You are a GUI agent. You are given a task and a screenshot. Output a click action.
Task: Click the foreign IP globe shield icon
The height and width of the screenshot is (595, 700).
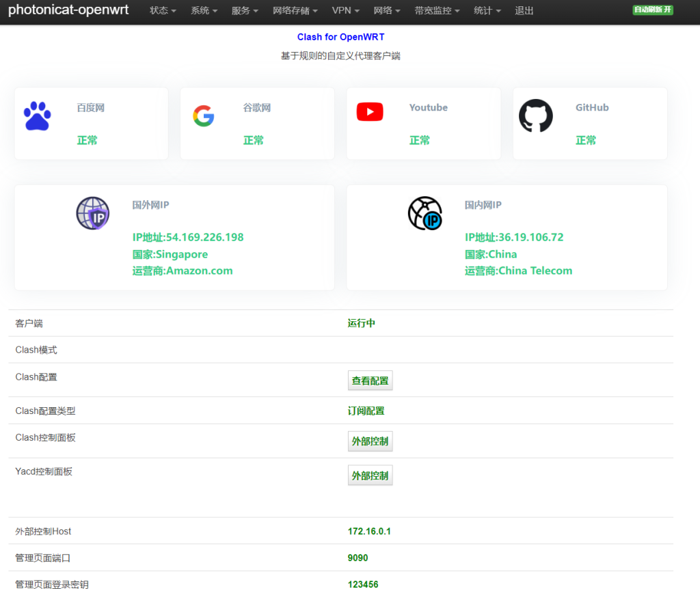point(92,213)
